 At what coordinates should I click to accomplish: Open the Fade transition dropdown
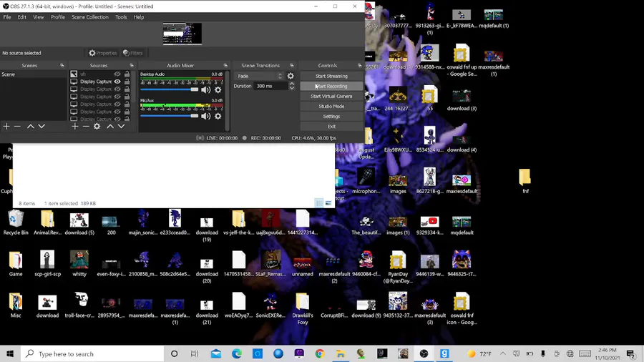tap(259, 76)
